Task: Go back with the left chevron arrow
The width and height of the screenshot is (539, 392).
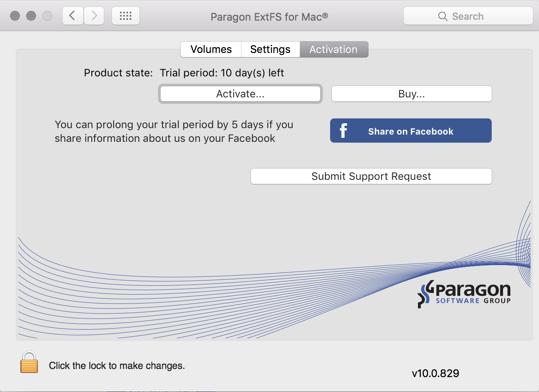Action: [73, 16]
